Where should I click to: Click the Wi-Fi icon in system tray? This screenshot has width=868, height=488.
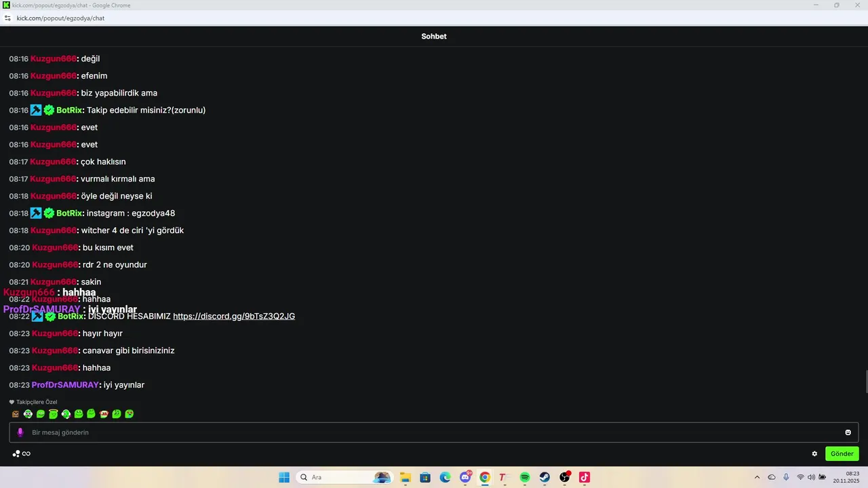pyautogui.click(x=800, y=477)
